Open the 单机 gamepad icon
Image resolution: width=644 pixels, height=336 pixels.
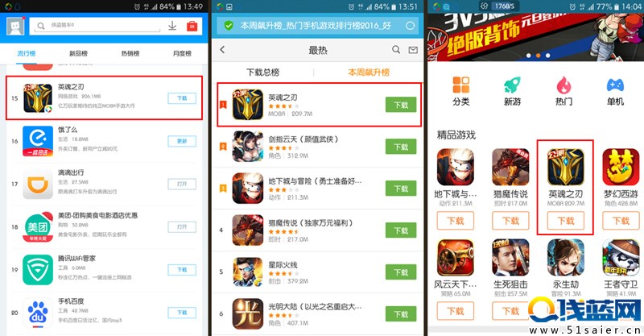point(615,85)
